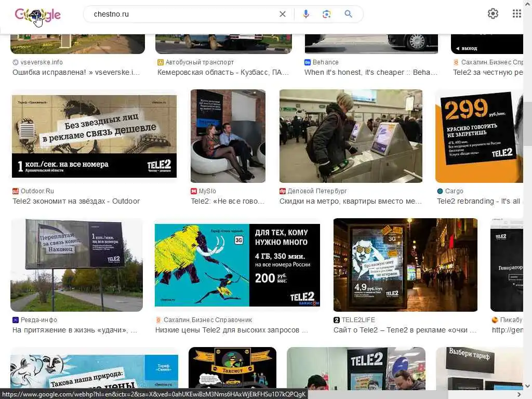532x399 pixels.
Task: Click 'Автобусный транспорт' source name
Action: tap(199, 62)
